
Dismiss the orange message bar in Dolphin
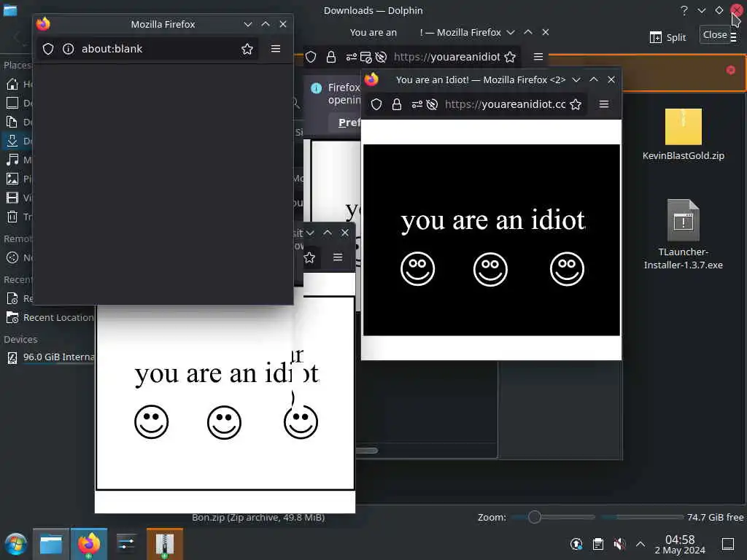pyautogui.click(x=730, y=70)
